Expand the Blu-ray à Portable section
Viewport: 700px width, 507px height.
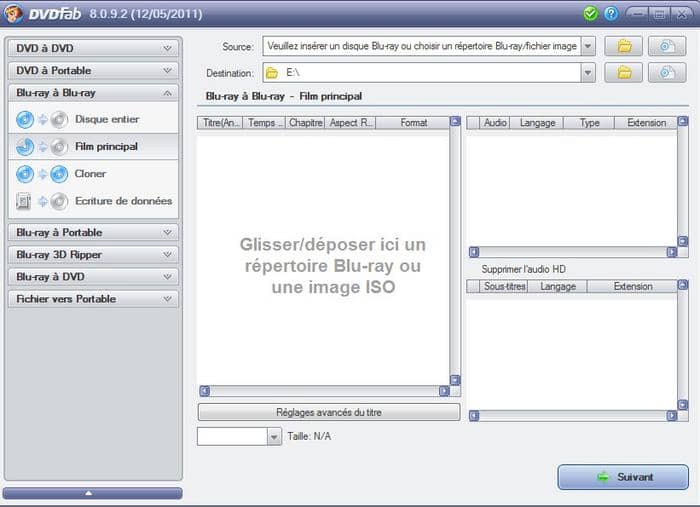[93, 233]
